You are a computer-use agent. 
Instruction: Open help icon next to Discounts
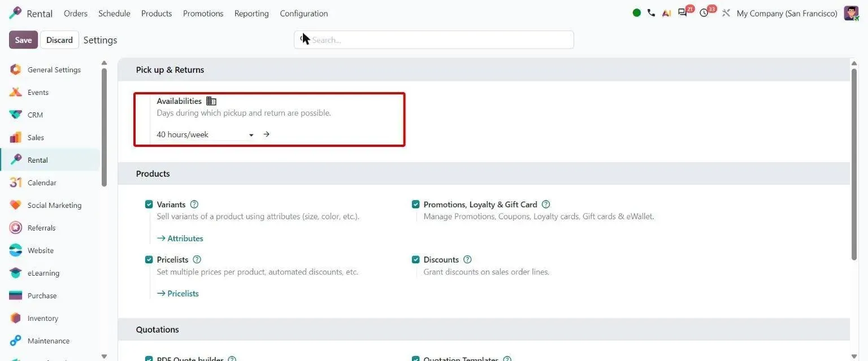[467, 260]
